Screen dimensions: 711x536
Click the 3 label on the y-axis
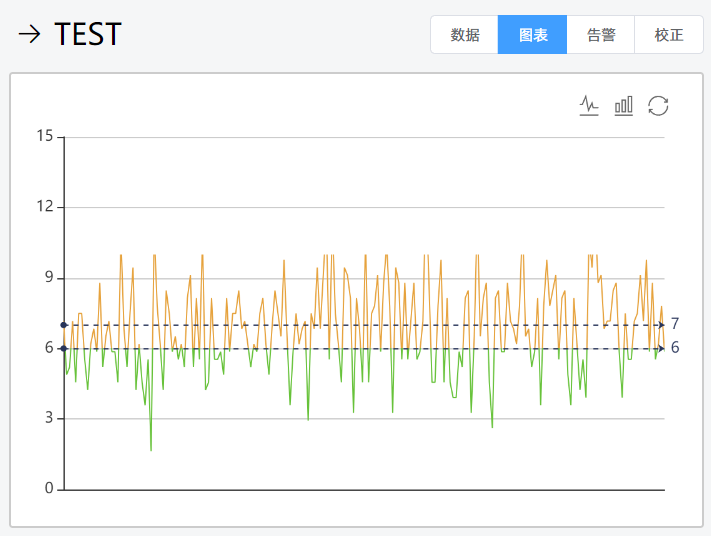tap(47, 419)
